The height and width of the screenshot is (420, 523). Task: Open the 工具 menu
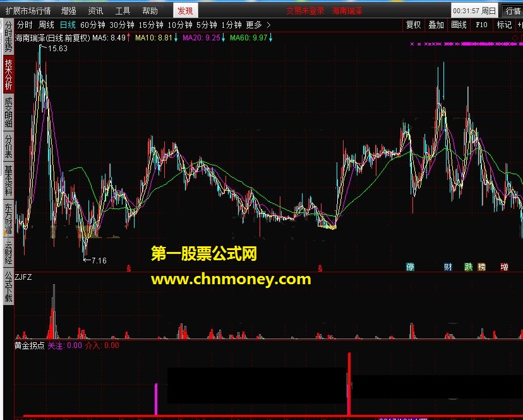click(123, 11)
